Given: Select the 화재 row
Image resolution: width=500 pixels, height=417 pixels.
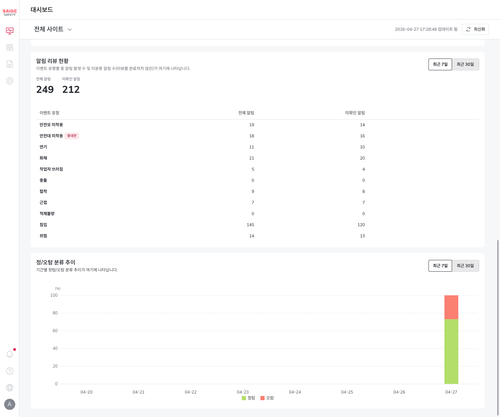Looking at the screenshot, I should click(x=257, y=158).
